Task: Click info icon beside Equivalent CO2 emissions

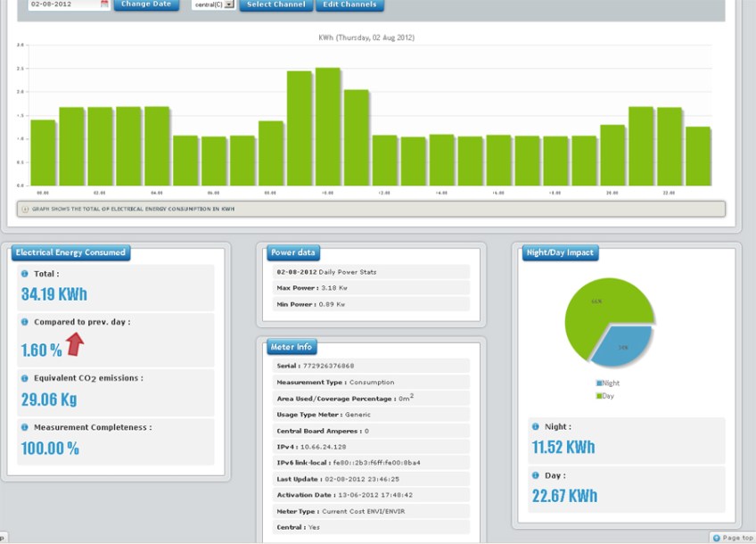Action: [x=25, y=378]
